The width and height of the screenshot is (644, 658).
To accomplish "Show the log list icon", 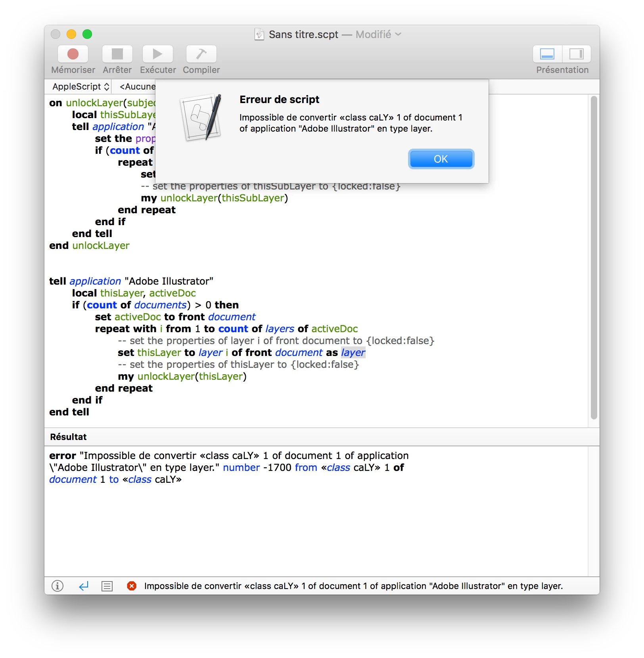I will [107, 586].
